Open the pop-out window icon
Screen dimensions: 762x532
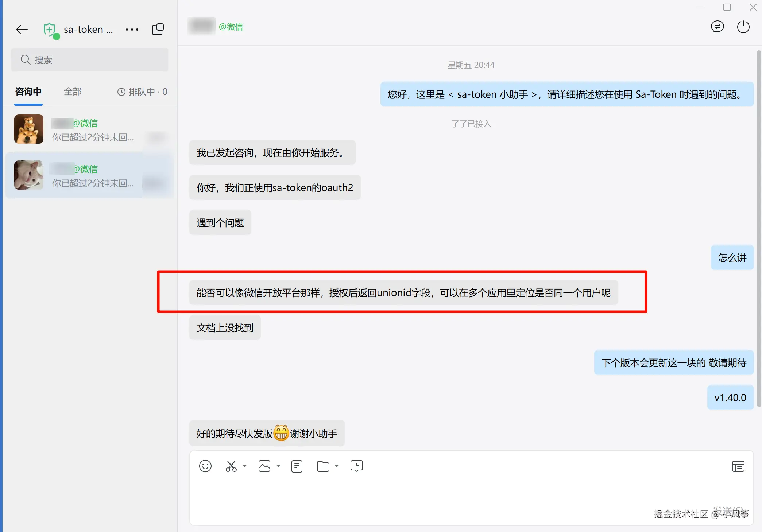[x=158, y=29]
